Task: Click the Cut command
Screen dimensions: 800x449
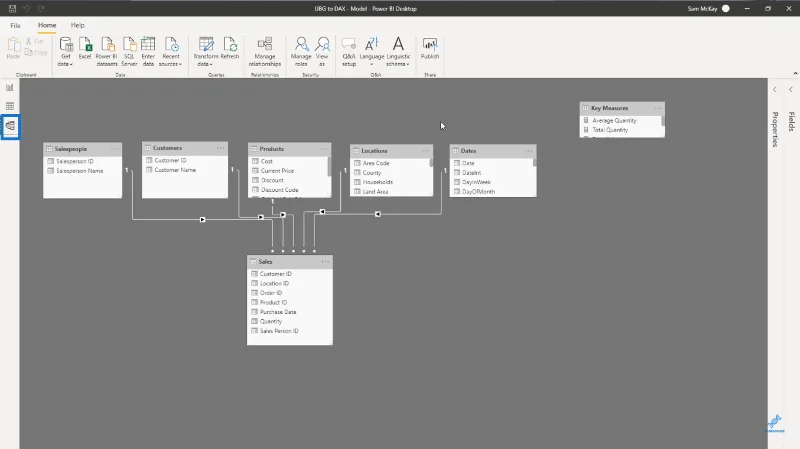Action: click(35, 41)
